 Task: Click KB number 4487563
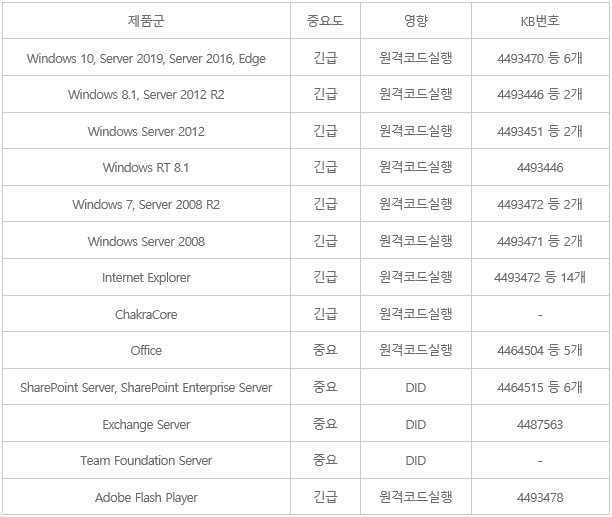point(539,424)
